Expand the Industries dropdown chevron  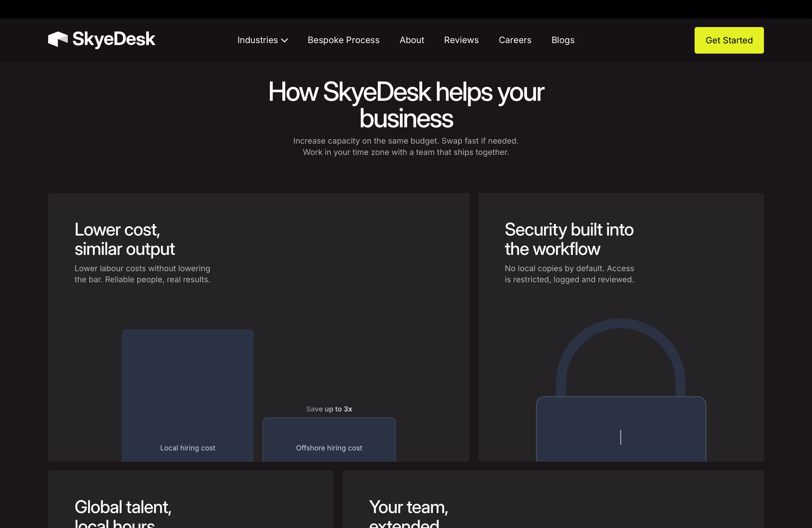pyautogui.click(x=284, y=41)
